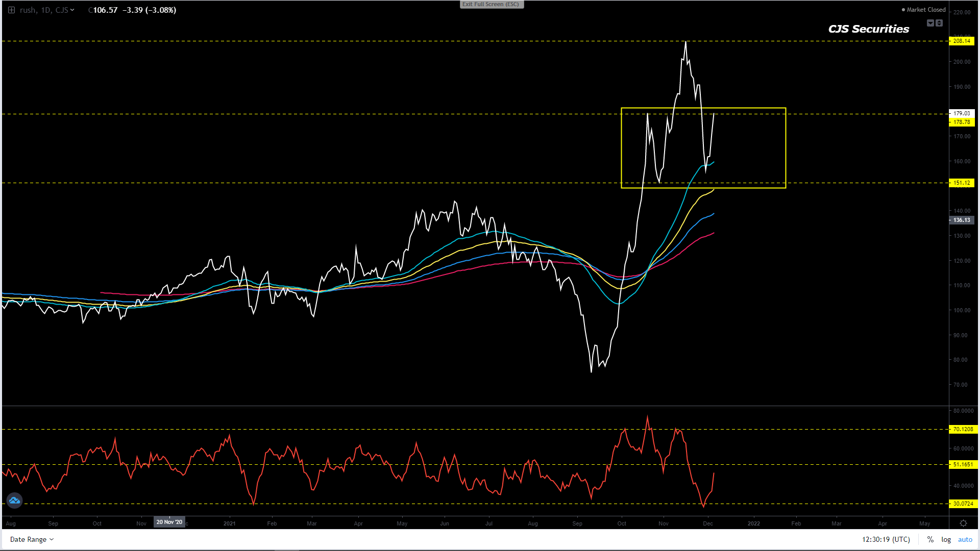Click the maximize pane up-down arrows icon
The width and height of the screenshot is (980, 551).
pos(939,23)
